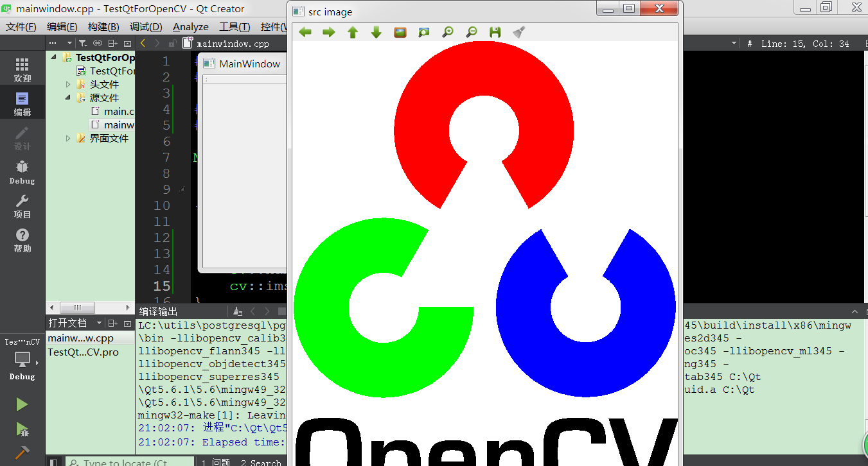This screenshot has width=868, height=466.
Task: Close the open documents panel
Action: pos(127,323)
